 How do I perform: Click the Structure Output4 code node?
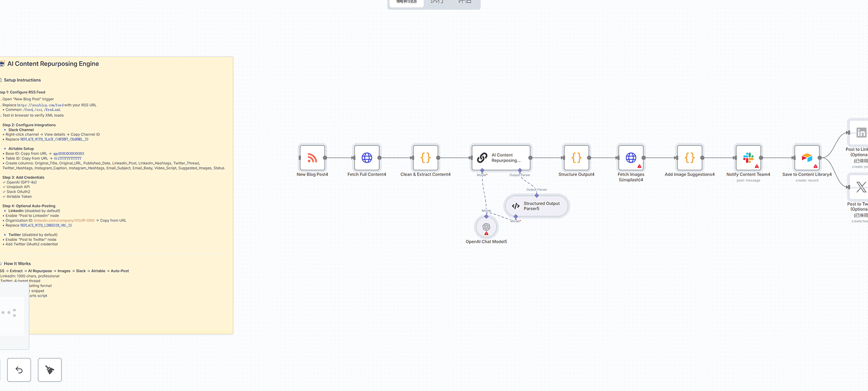[x=576, y=158]
